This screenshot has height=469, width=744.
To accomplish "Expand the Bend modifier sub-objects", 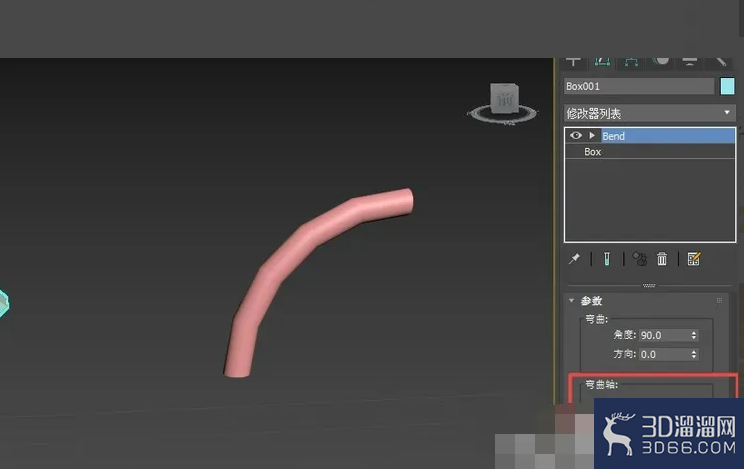I will click(592, 136).
